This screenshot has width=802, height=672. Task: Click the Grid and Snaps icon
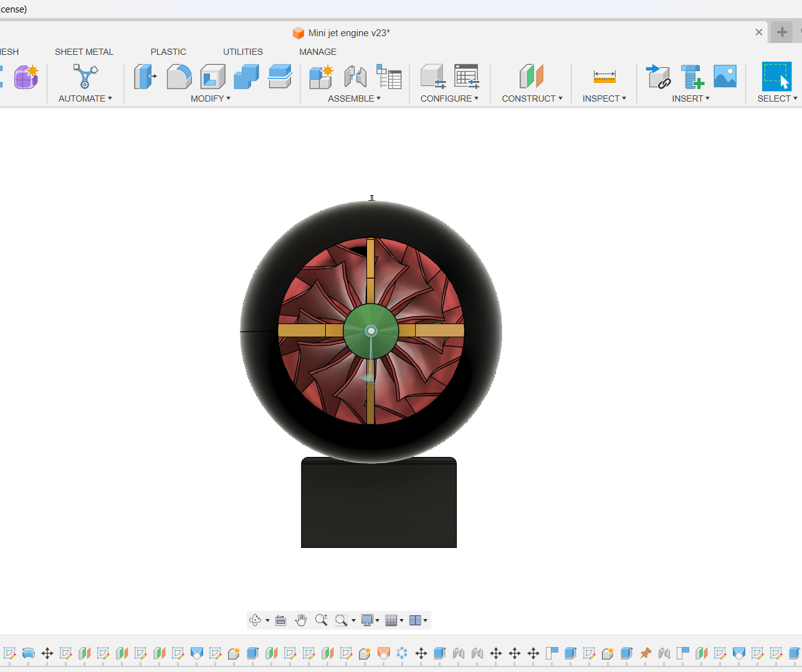coord(391,620)
